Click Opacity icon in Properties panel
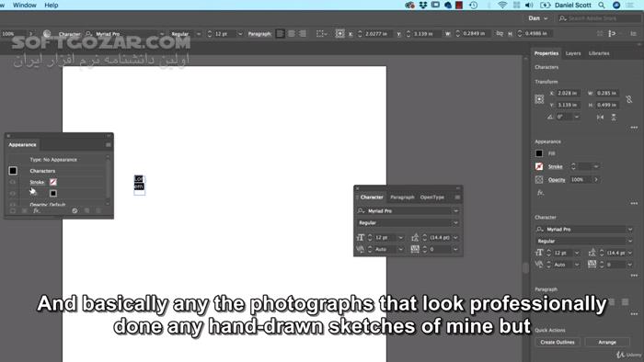Screen dimensions: 644x362 pos(539,179)
